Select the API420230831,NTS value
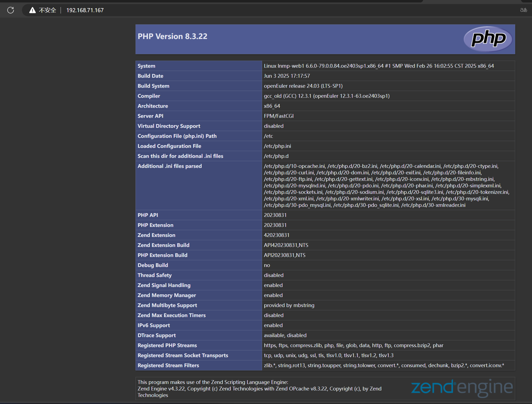This screenshot has width=532, height=404. [x=286, y=245]
